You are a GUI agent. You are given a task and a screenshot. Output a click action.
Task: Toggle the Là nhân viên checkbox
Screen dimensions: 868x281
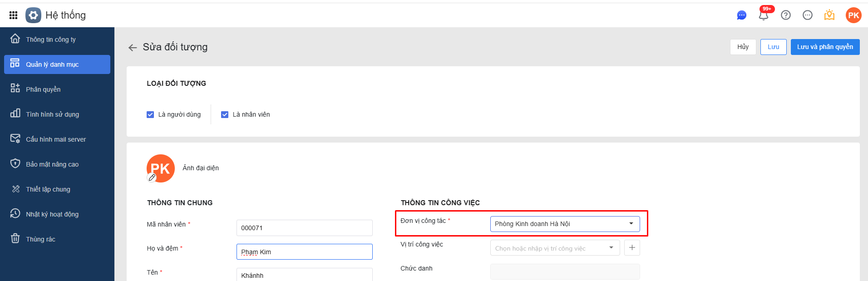point(225,114)
